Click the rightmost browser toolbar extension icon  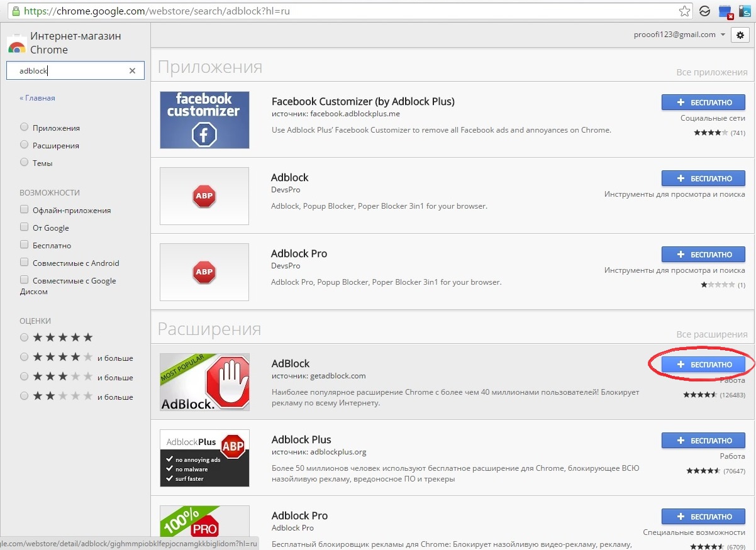tap(745, 11)
